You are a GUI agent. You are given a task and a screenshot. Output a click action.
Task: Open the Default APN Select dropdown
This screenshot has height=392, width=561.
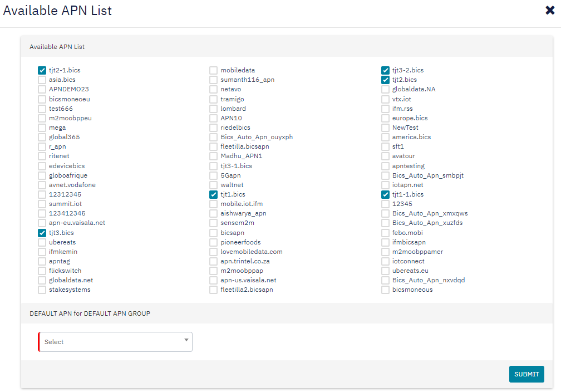click(115, 342)
